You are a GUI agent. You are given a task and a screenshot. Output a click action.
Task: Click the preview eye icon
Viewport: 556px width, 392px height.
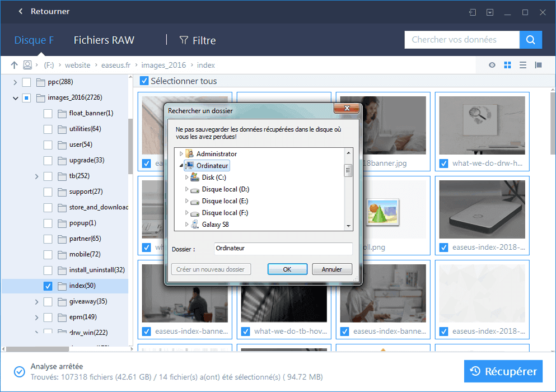492,65
